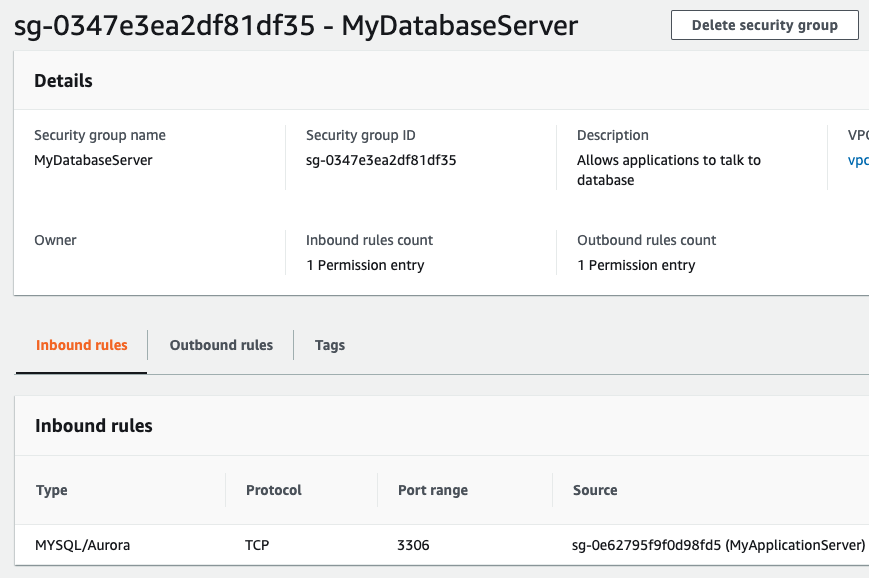Click the description text about database access
The height and width of the screenshot is (578, 869).
pyautogui.click(x=668, y=170)
